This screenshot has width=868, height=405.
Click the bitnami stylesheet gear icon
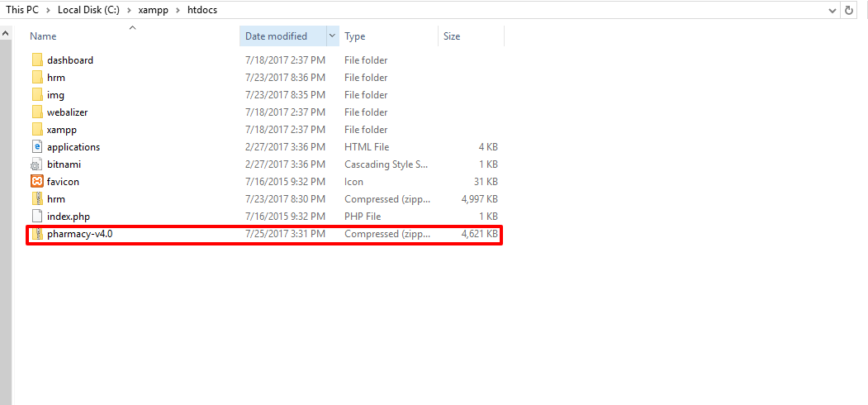click(x=37, y=164)
